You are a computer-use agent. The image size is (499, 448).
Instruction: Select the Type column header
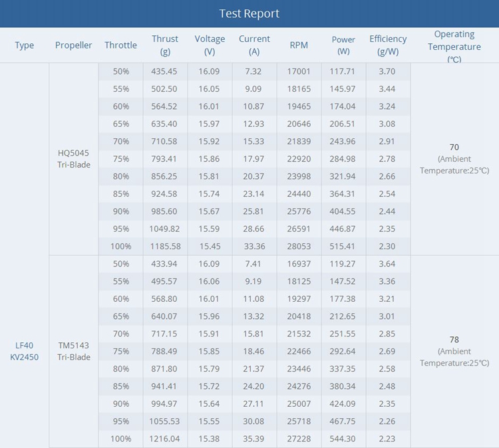click(25, 46)
